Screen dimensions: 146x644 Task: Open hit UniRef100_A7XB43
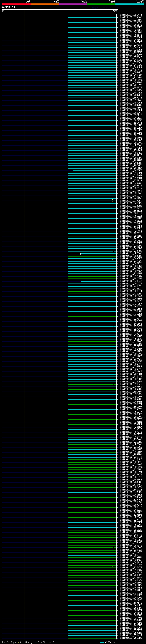click(x=131, y=17)
